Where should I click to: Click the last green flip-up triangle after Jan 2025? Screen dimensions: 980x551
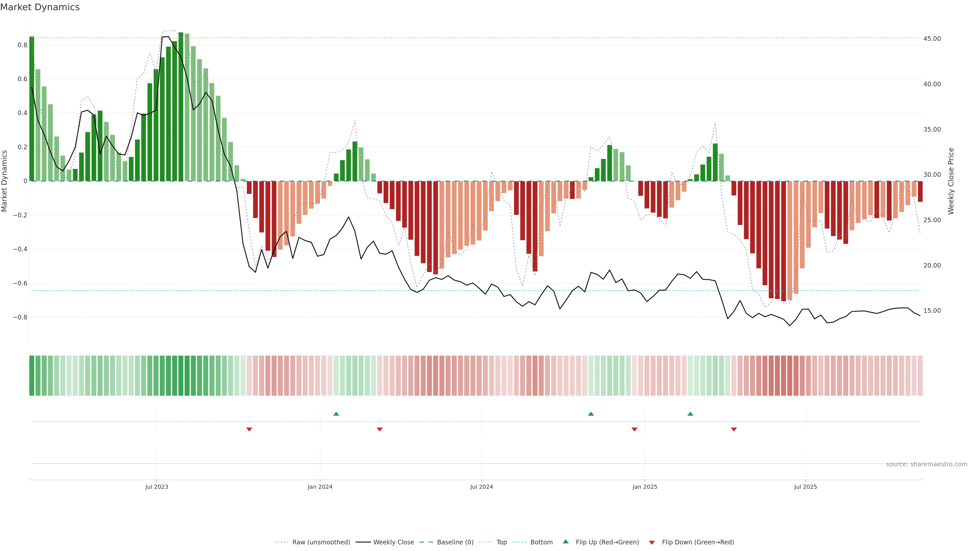coord(690,414)
